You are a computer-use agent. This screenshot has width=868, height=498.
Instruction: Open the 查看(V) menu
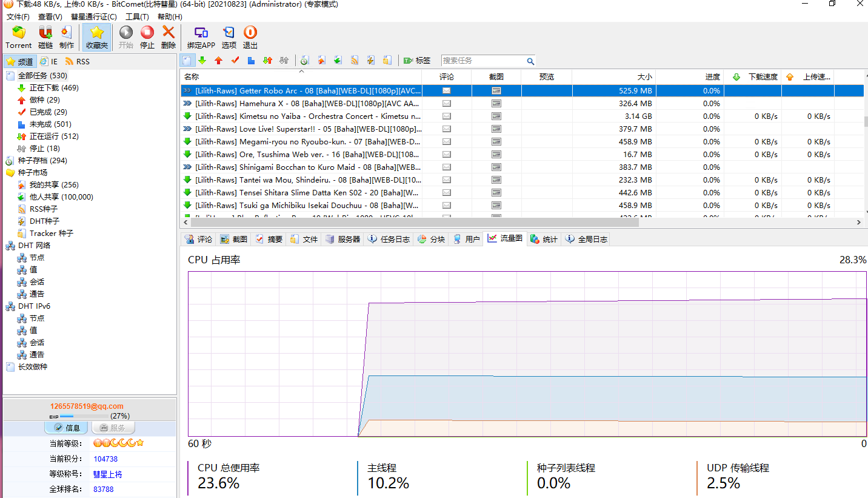[50, 16]
